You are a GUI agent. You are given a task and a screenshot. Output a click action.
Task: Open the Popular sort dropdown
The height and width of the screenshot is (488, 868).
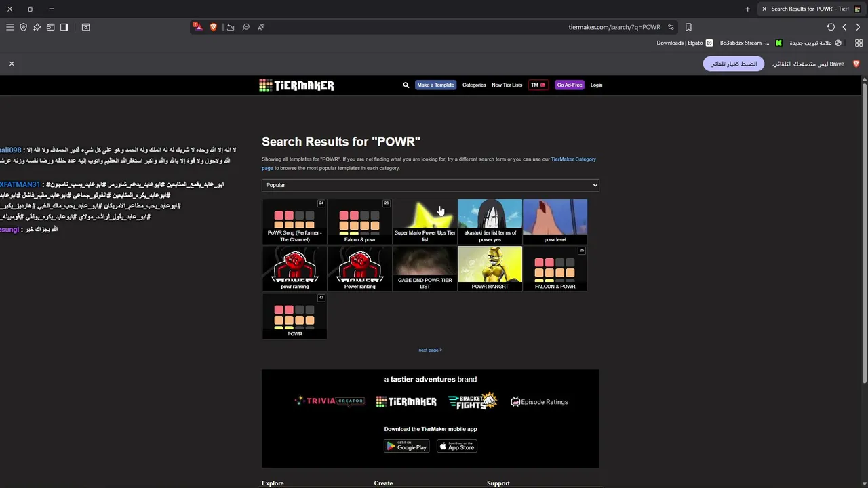(x=431, y=185)
